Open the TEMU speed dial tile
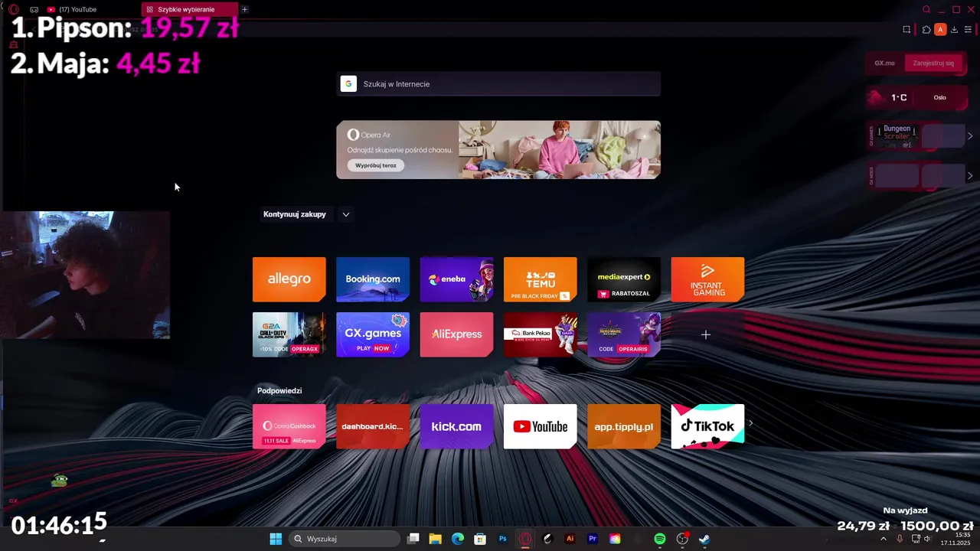Image resolution: width=980 pixels, height=551 pixels. point(541,279)
